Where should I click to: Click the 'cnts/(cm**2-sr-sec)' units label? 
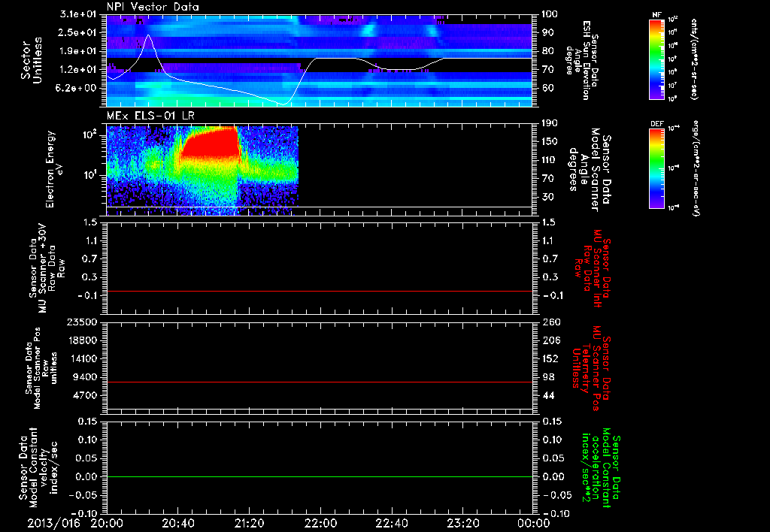coord(694,59)
